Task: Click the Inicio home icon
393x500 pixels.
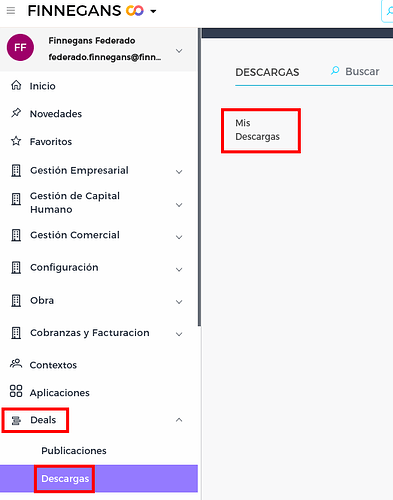Action: pyautogui.click(x=16, y=85)
